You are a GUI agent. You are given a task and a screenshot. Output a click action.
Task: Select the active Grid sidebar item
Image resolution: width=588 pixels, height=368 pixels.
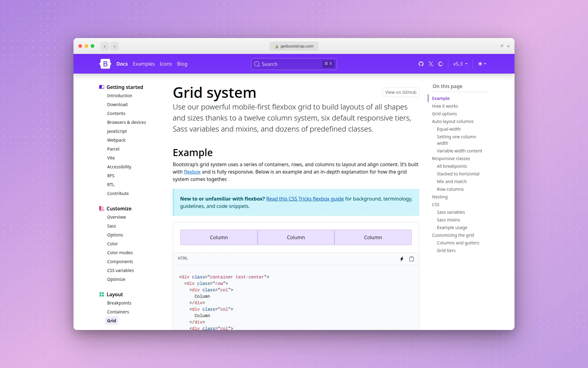coord(111,321)
